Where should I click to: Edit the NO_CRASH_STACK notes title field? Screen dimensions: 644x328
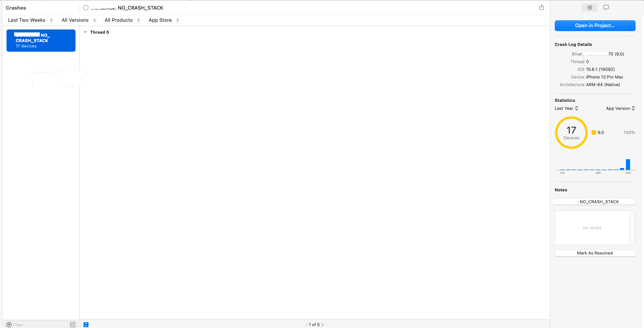595,202
